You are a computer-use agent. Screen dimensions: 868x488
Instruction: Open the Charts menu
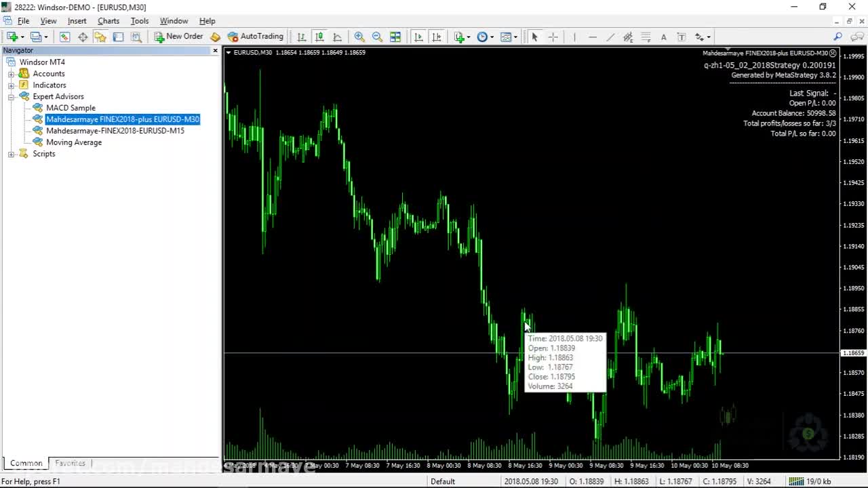point(108,21)
